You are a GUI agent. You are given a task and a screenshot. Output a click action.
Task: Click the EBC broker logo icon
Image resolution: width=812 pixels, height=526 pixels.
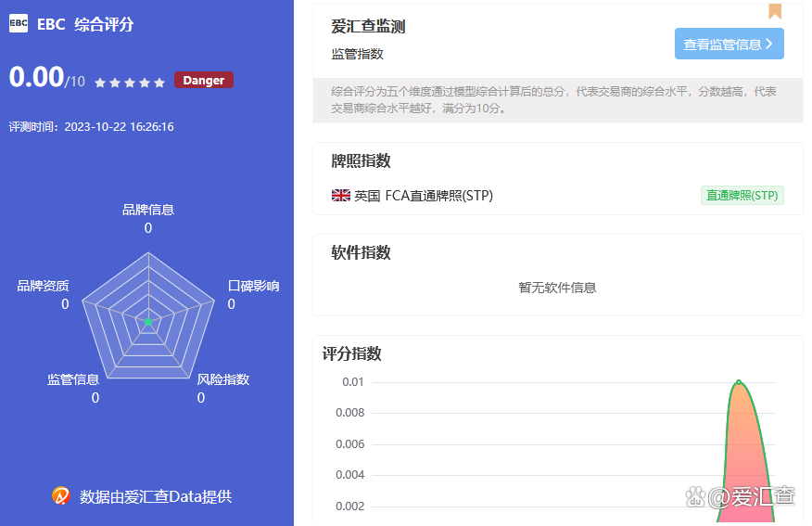point(19,24)
